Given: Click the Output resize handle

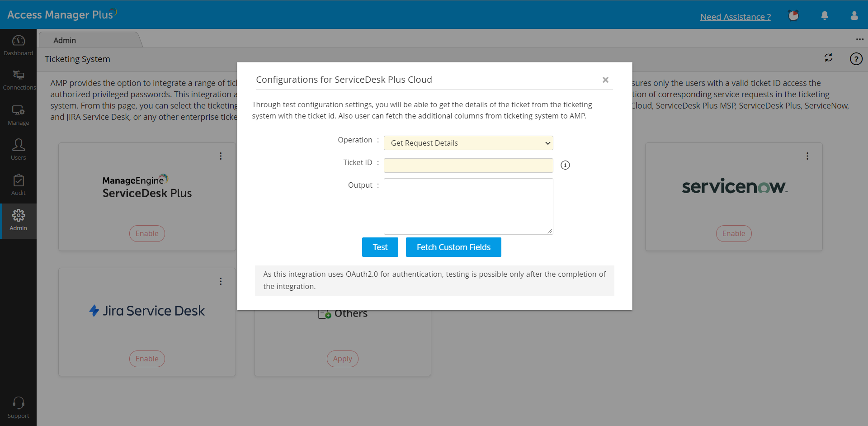Looking at the screenshot, I should pos(550,231).
